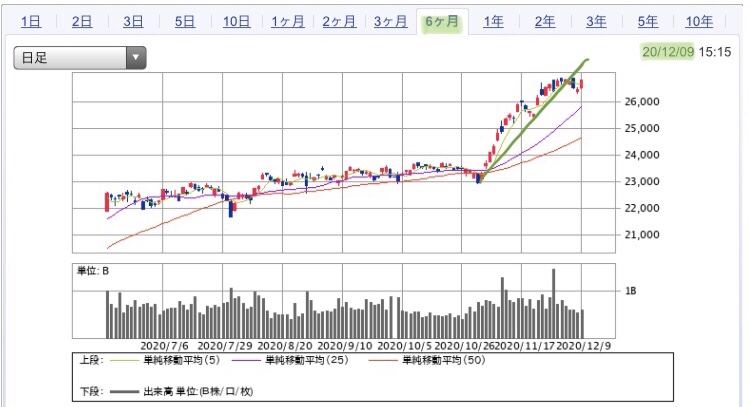Select the 10年 time range

click(x=699, y=21)
